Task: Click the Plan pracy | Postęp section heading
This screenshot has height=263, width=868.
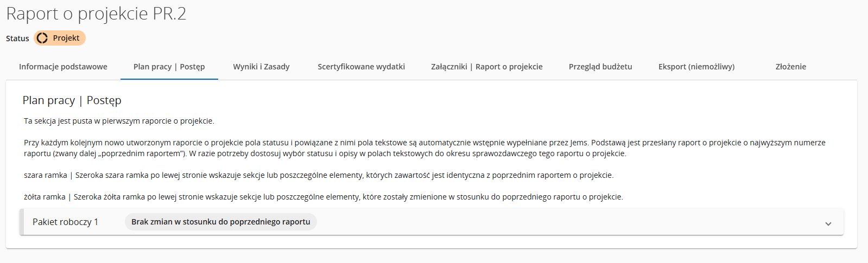Action: (x=72, y=100)
